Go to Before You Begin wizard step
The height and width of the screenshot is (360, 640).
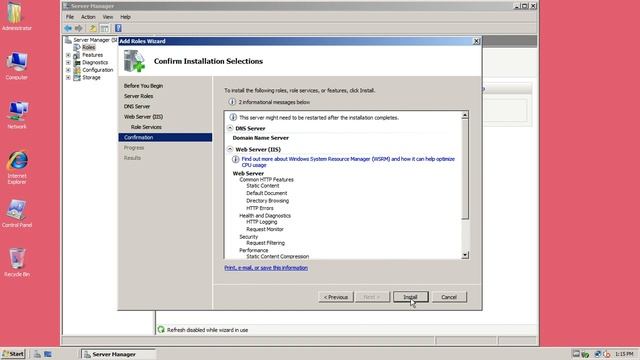[x=143, y=86]
